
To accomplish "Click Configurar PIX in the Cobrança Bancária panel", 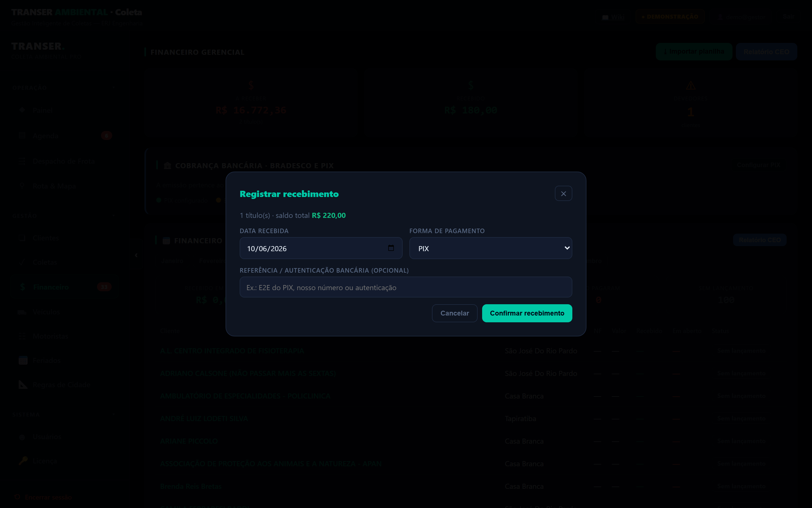I will point(758,165).
